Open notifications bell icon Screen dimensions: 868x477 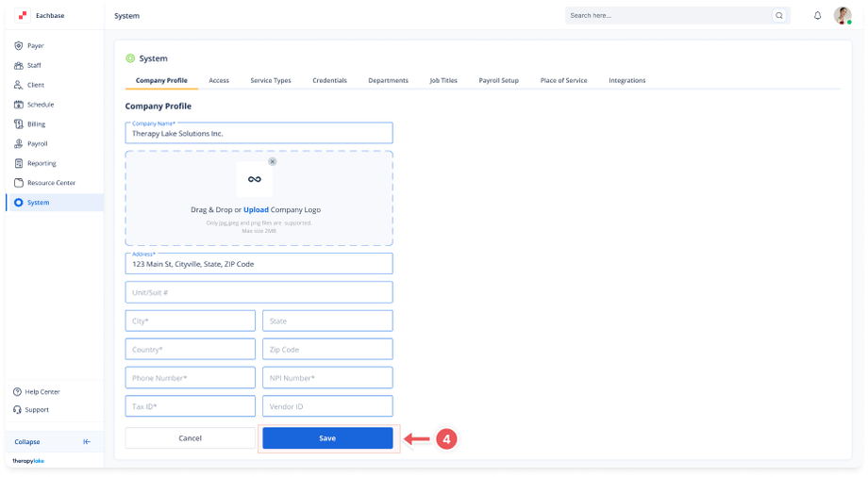[817, 15]
